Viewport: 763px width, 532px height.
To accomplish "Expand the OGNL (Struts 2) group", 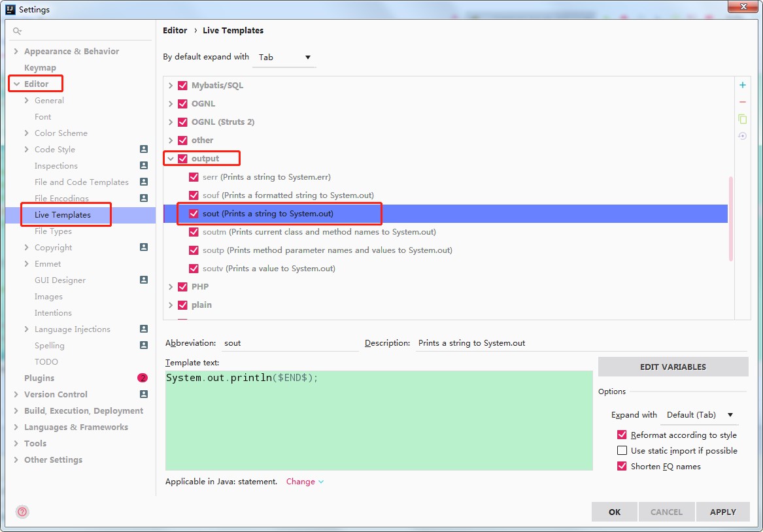I will pyautogui.click(x=170, y=122).
